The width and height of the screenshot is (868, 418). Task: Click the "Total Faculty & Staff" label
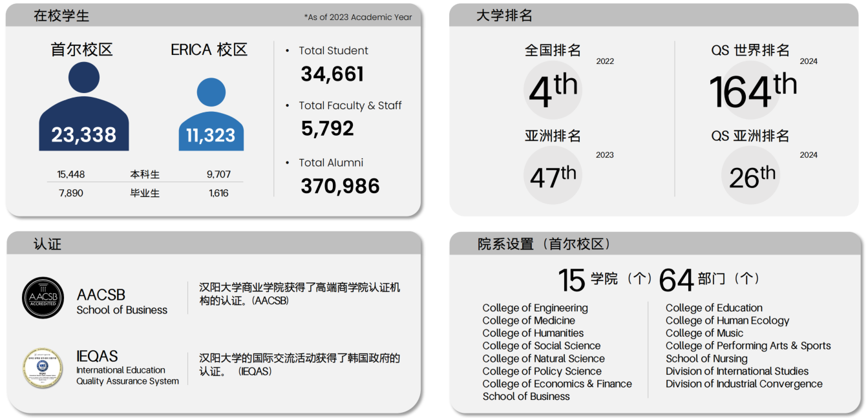coord(350,105)
